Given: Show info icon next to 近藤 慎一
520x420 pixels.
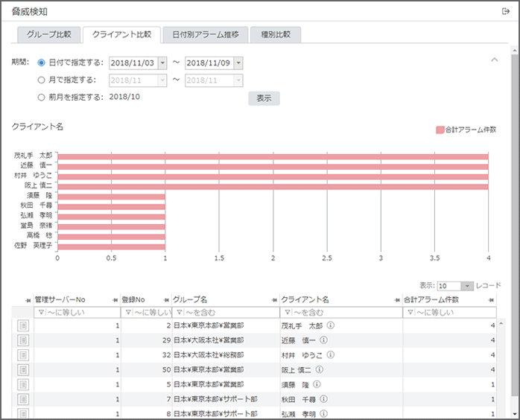Looking at the screenshot, I should click(x=323, y=340).
